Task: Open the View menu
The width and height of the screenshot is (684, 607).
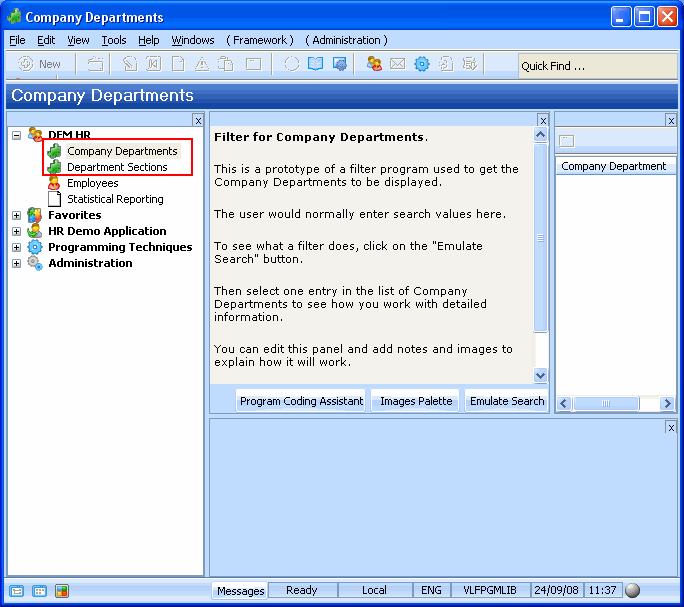Action: click(78, 40)
